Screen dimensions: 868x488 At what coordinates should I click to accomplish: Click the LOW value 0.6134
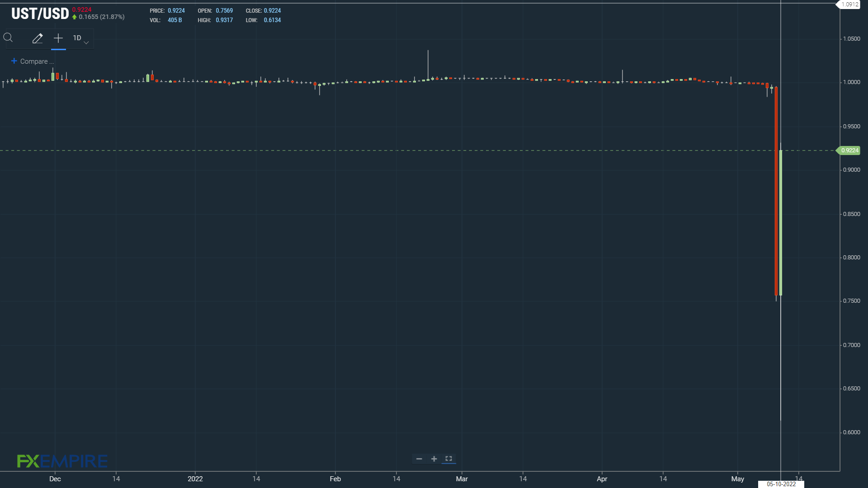pos(272,20)
